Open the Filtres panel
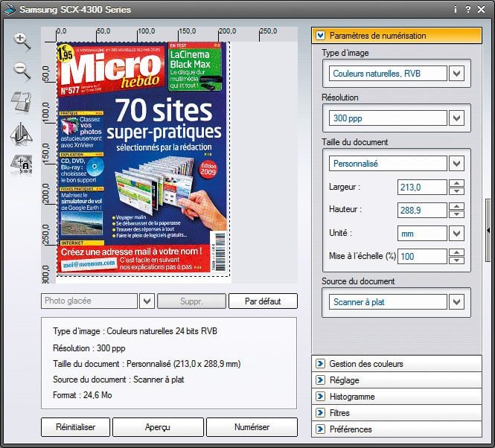This screenshot has height=448, width=495. 321,413
